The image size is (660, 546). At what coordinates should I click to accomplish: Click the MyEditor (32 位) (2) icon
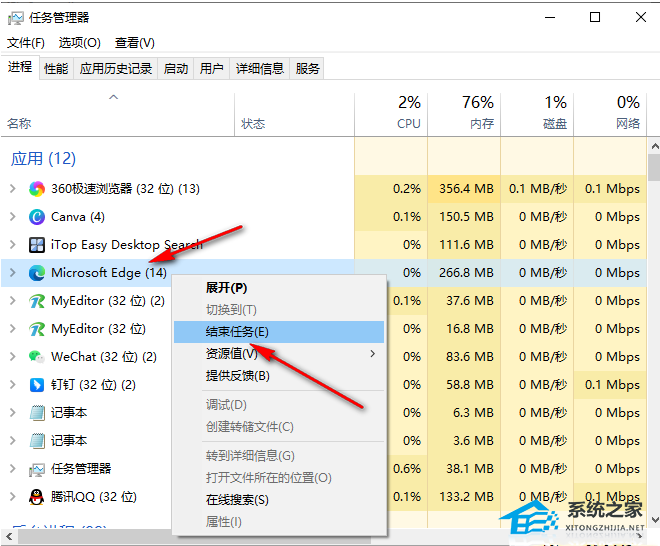pyautogui.click(x=37, y=301)
